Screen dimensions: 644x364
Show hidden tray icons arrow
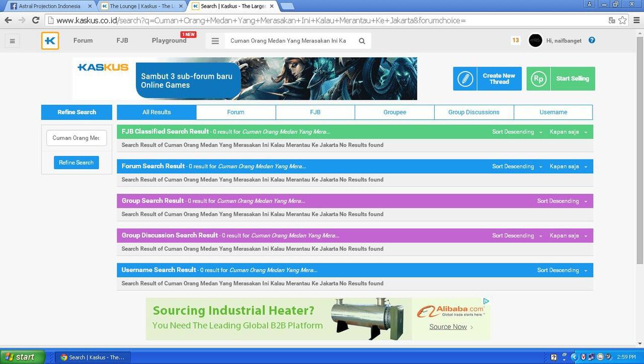(574, 357)
